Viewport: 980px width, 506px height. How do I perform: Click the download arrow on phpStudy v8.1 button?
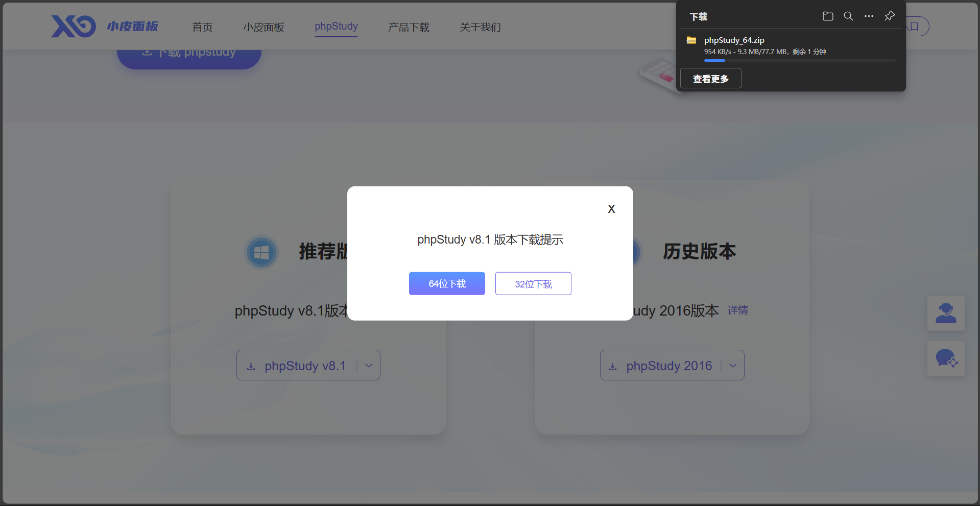coord(251,365)
